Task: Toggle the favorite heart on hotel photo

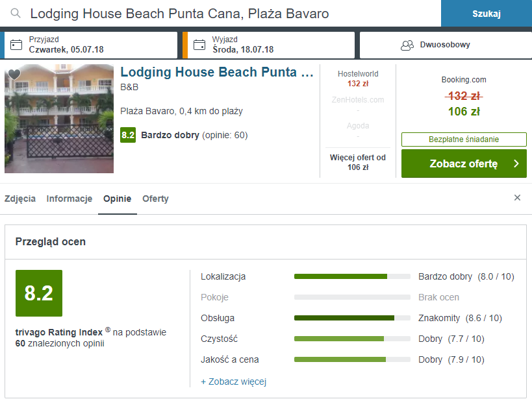Action: point(14,74)
